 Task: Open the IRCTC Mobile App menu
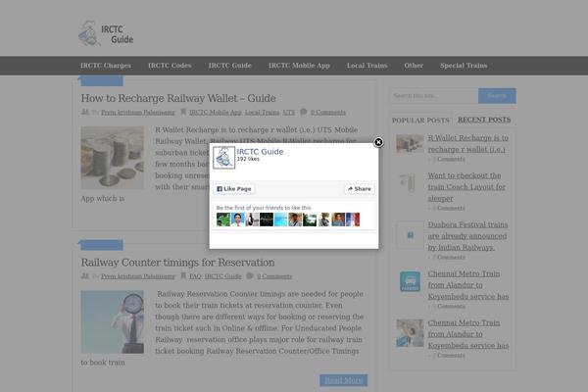click(299, 66)
